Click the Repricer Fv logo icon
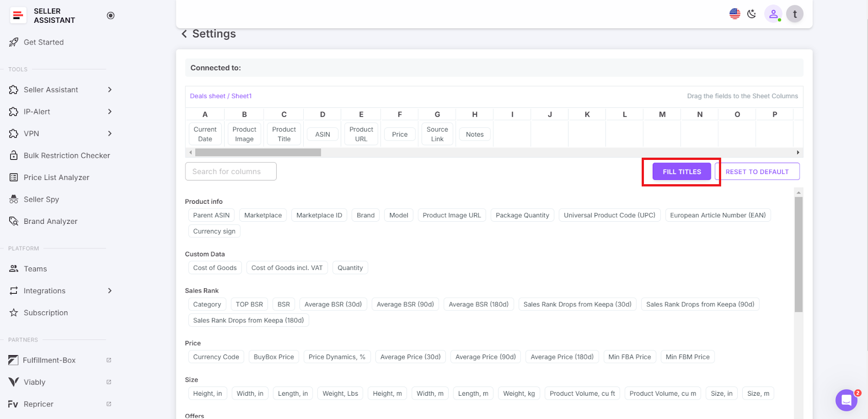This screenshot has height=419, width=868. tap(13, 404)
